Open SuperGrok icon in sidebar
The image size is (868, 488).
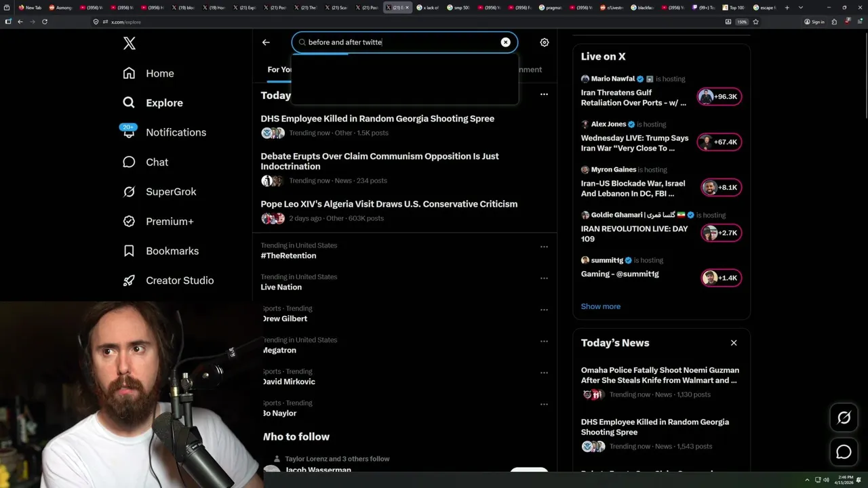pyautogui.click(x=129, y=192)
